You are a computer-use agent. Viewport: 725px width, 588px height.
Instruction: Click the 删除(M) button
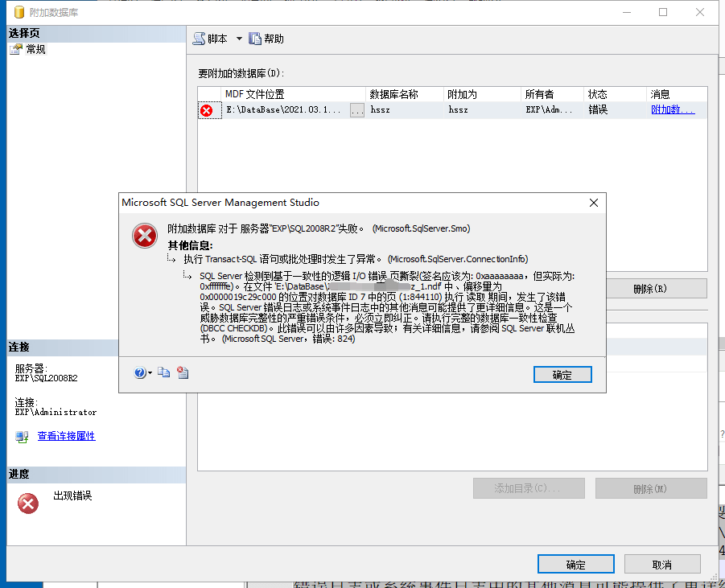[x=651, y=488]
